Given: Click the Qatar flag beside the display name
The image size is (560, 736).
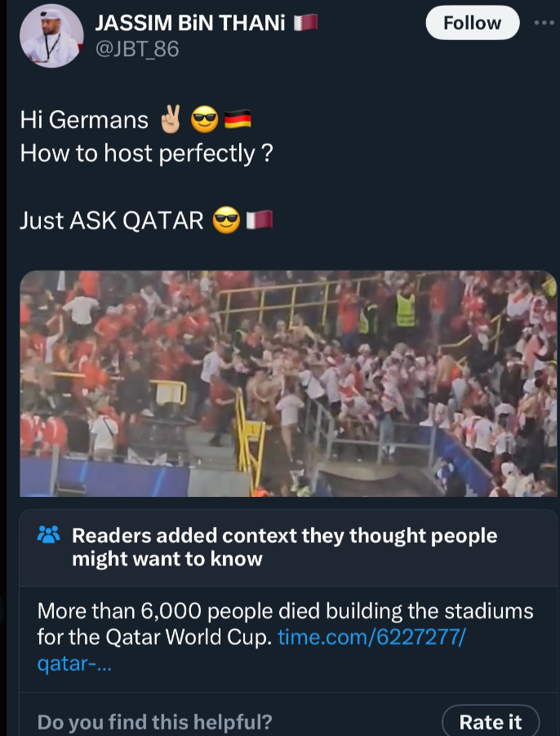Looking at the screenshot, I should [x=305, y=23].
